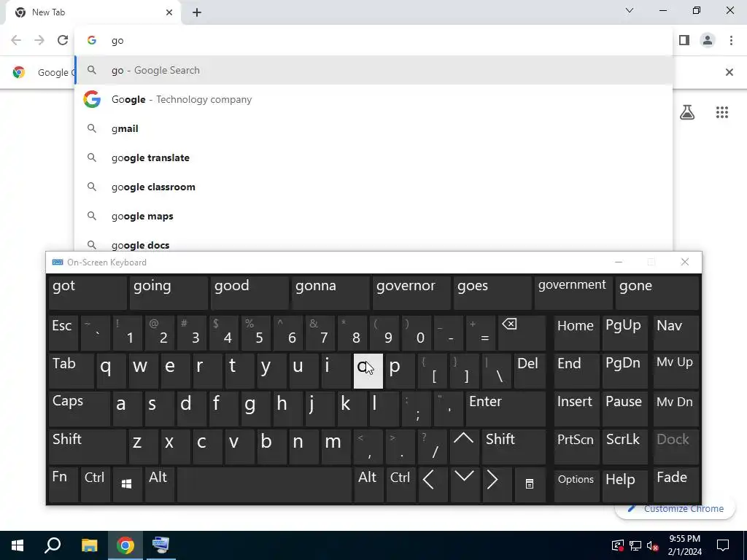Tap the left arrow key on keyboard
Screen dimensions: 747x560
pos(432,484)
